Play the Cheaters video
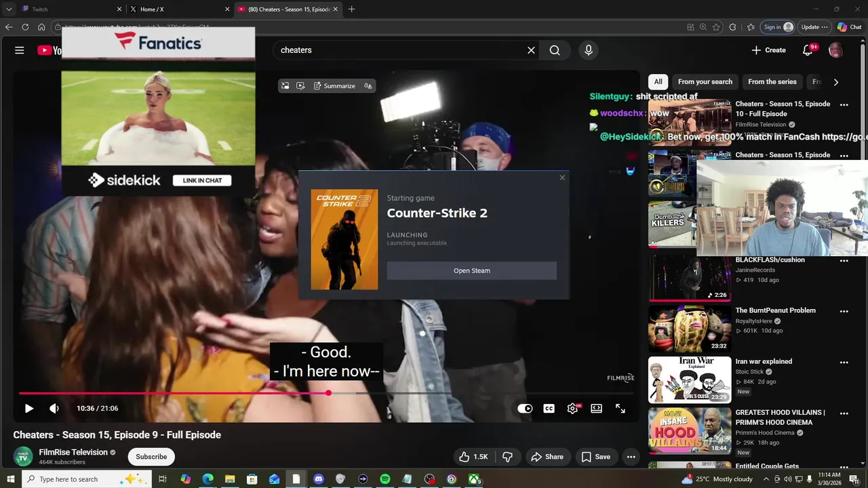The image size is (868, 488). pyautogui.click(x=29, y=408)
